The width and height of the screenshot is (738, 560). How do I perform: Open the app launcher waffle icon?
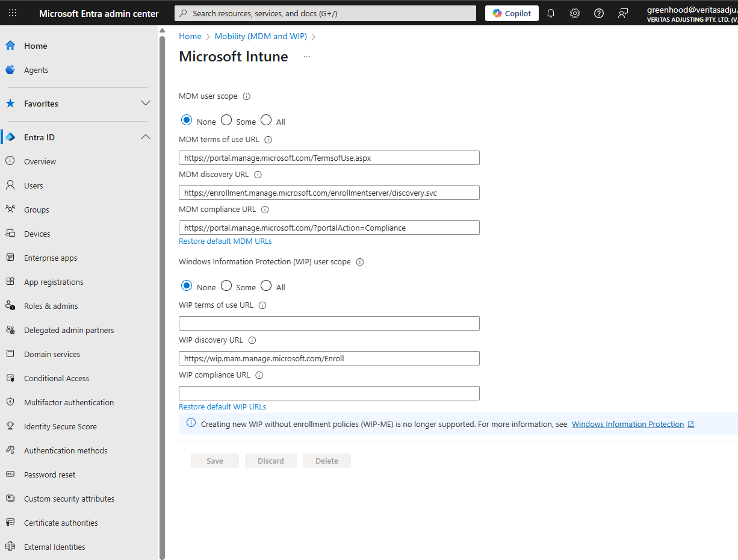point(13,13)
